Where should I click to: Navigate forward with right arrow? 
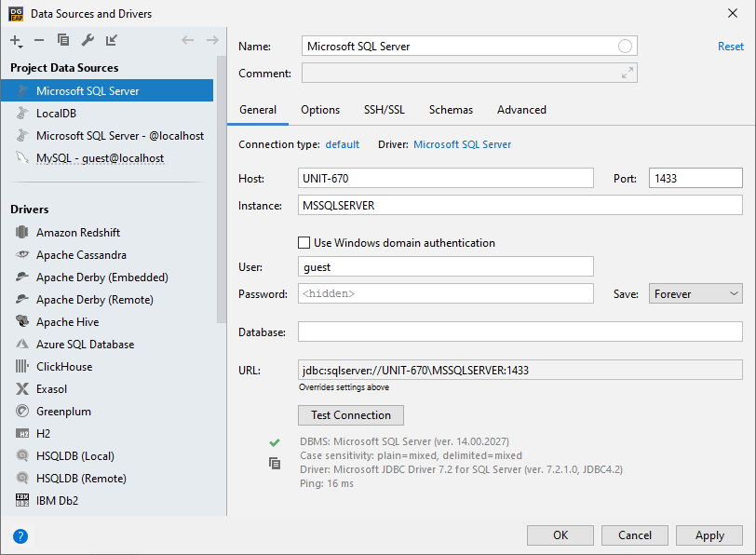[212, 40]
